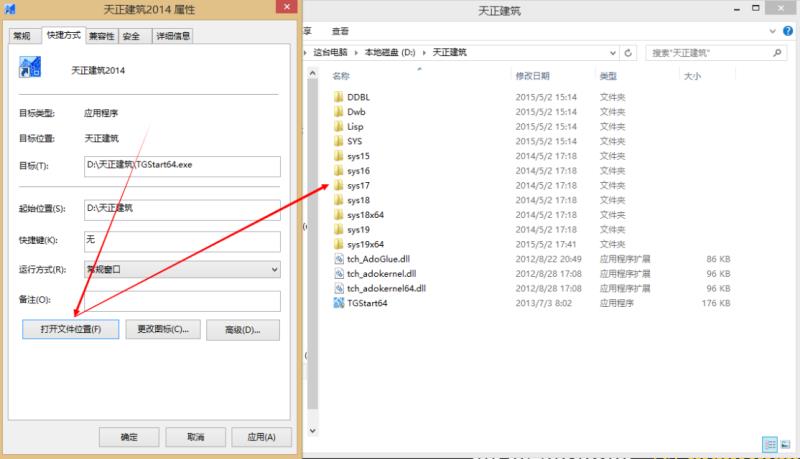The height and width of the screenshot is (459, 800).
Task: Expand the path arrow after 这台电脑
Action: (x=356, y=53)
